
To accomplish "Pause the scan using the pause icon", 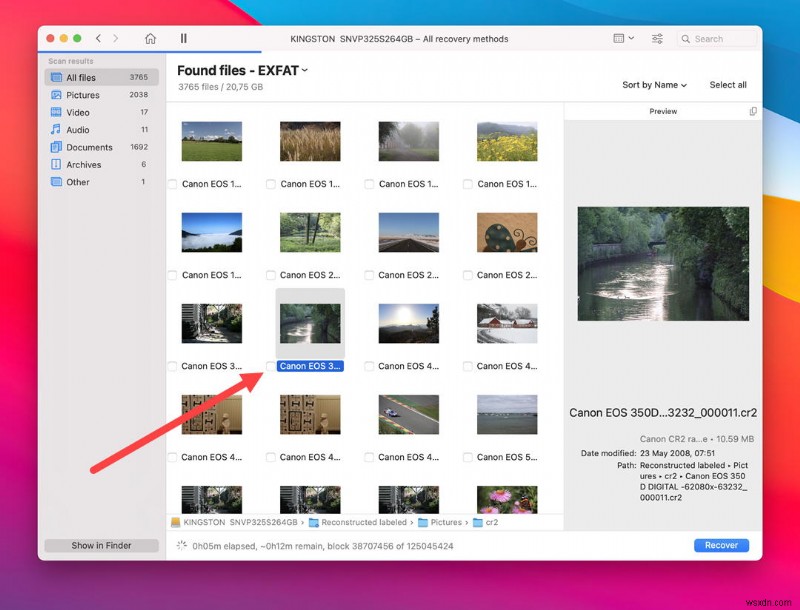I will coord(184,38).
